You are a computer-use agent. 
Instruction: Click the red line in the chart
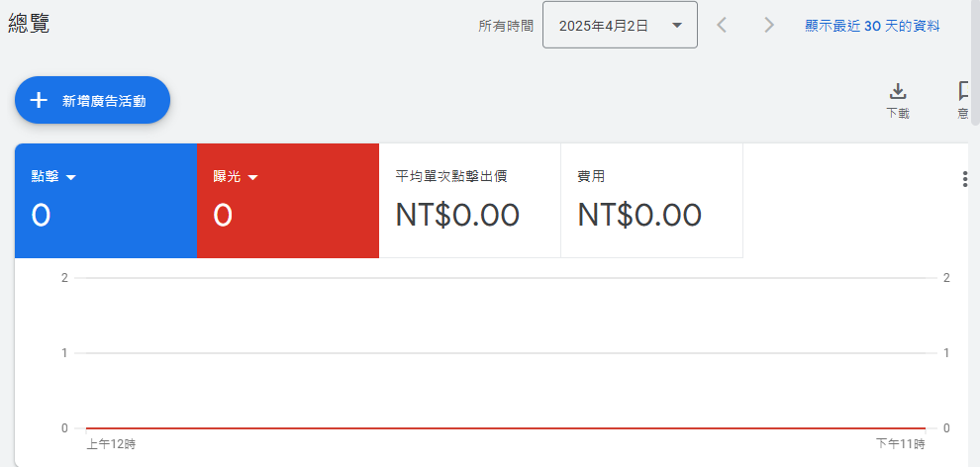click(x=506, y=428)
